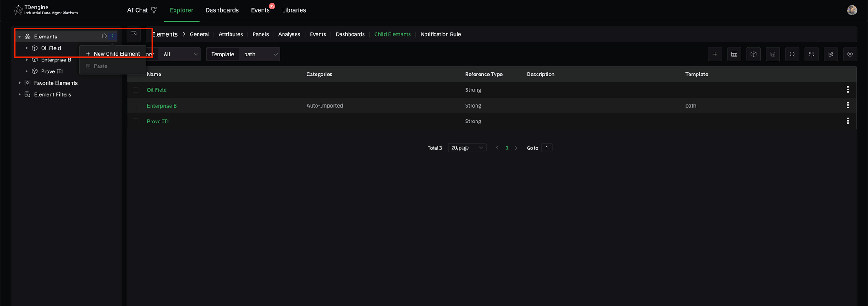Click the table grid icon in the toolbar

[x=734, y=54]
